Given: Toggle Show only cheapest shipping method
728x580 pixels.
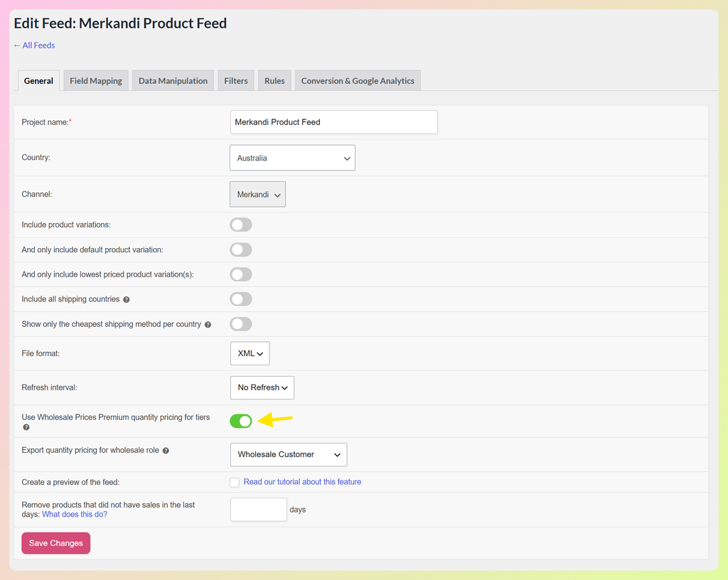Looking at the screenshot, I should [241, 324].
